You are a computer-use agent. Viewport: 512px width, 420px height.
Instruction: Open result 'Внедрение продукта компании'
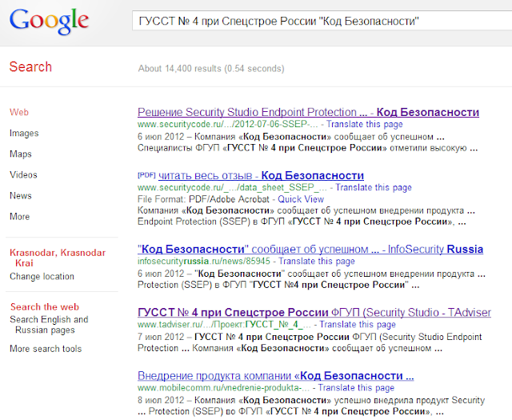[x=275, y=376]
